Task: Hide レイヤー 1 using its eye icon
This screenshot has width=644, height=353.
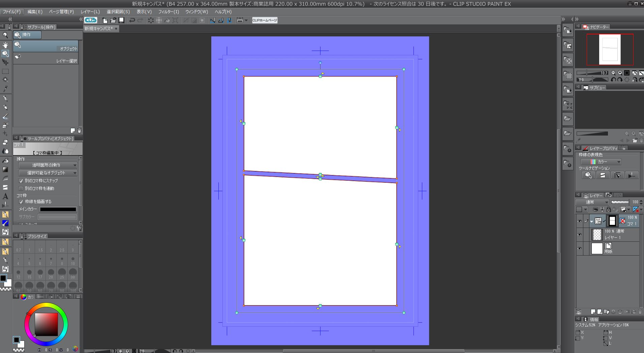Action: tap(579, 235)
